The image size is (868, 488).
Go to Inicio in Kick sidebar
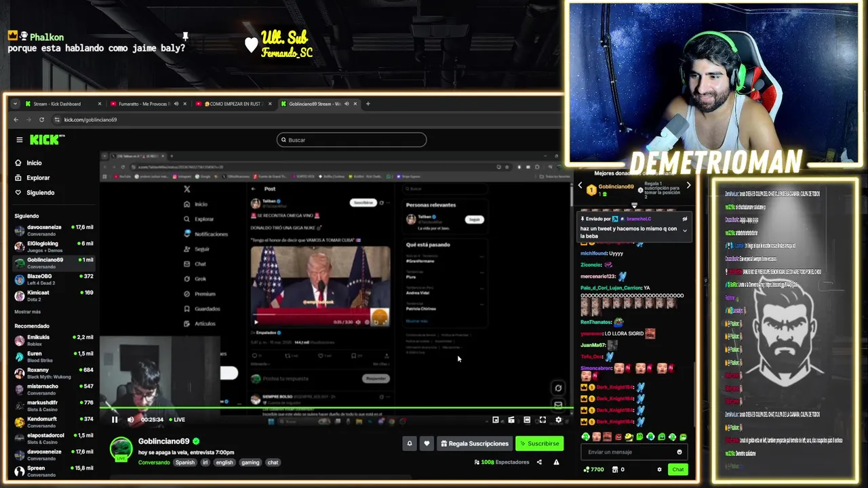pos(28,163)
